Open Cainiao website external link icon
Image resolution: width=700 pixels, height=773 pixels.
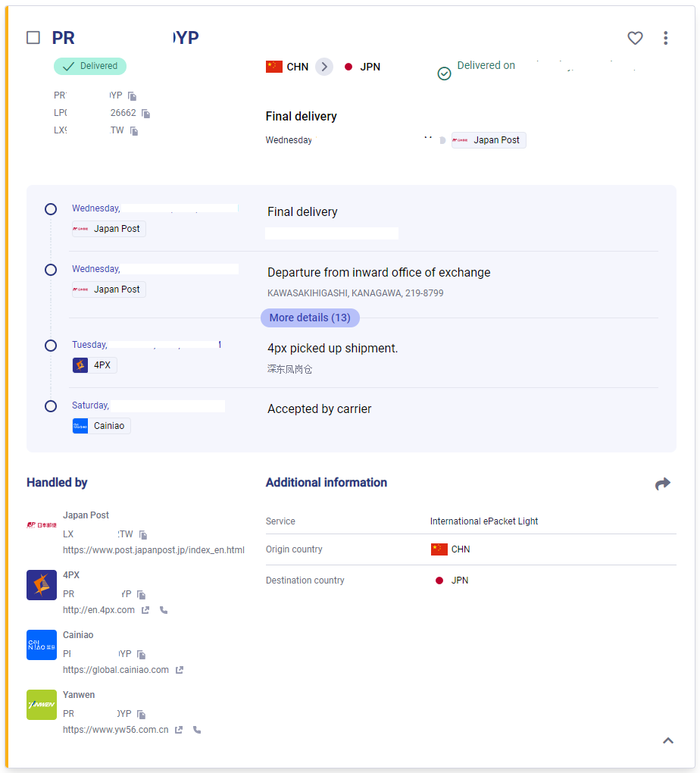(x=180, y=670)
